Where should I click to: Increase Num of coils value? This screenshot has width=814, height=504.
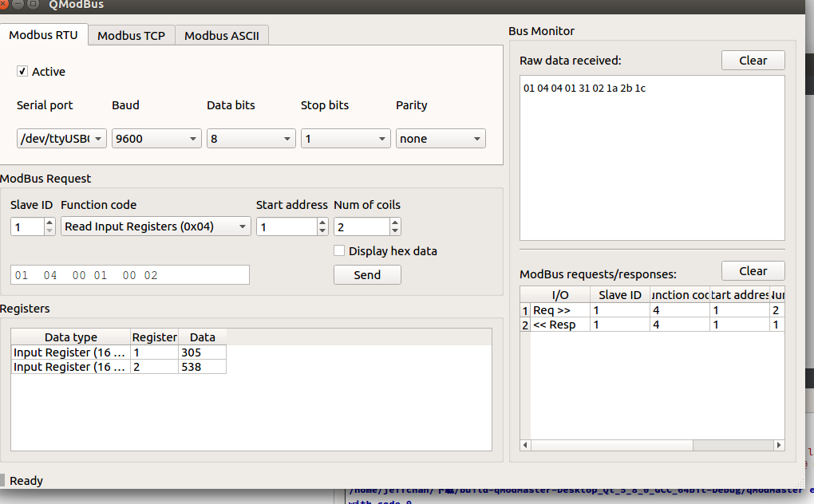pyautogui.click(x=396, y=222)
